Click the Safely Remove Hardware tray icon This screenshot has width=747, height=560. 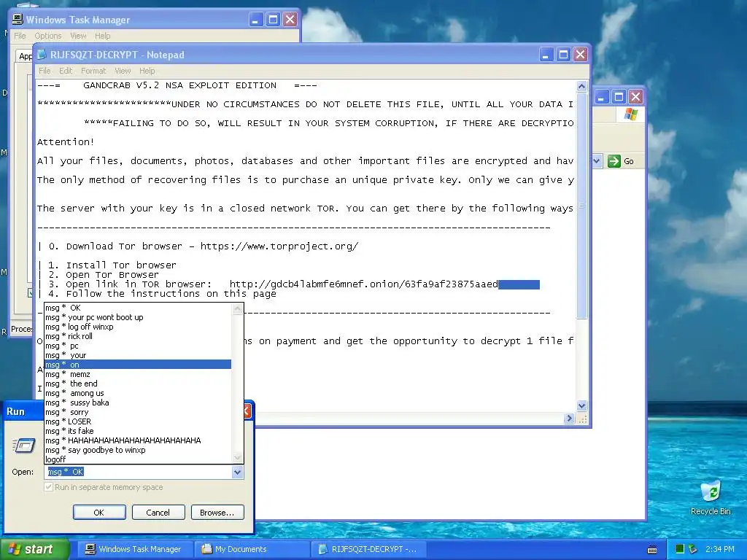pyautogui.click(x=693, y=549)
